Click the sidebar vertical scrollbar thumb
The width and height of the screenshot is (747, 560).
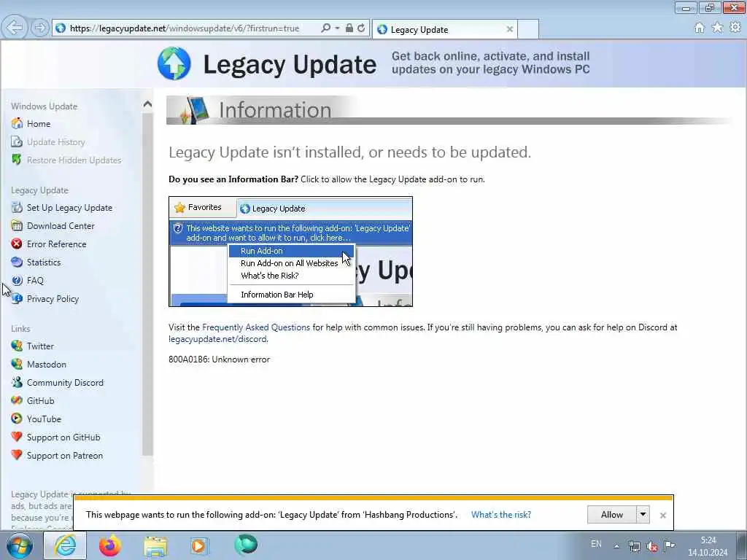147,284
